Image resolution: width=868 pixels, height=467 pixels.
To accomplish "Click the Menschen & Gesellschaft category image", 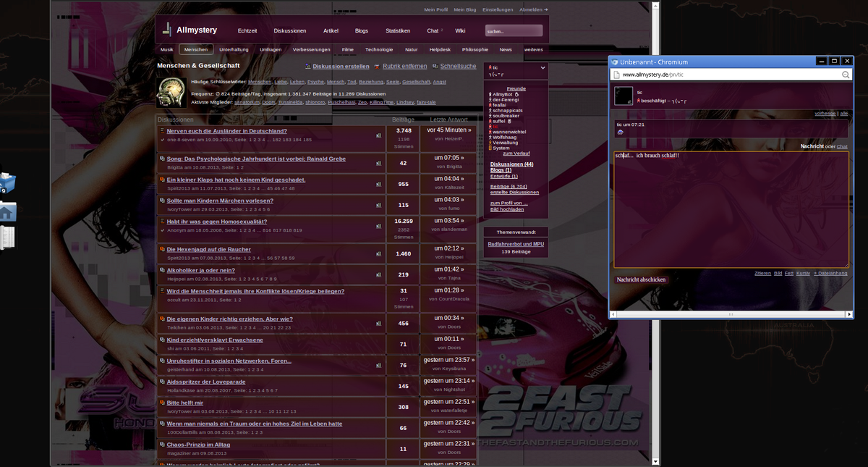I will click(172, 93).
